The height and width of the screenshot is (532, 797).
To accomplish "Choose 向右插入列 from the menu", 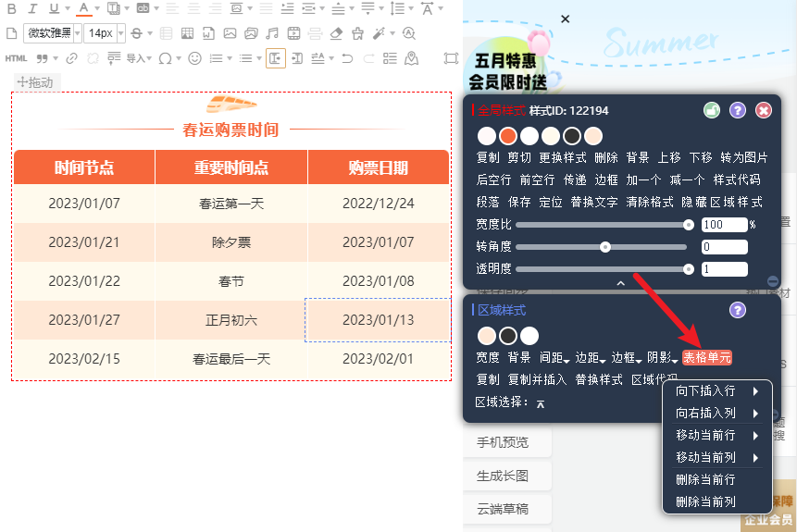I will pos(716,413).
